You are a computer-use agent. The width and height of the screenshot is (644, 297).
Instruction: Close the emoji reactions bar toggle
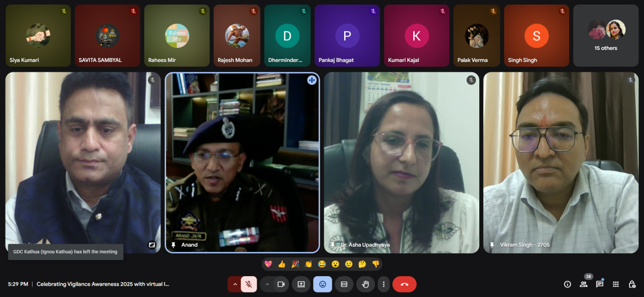click(322, 284)
